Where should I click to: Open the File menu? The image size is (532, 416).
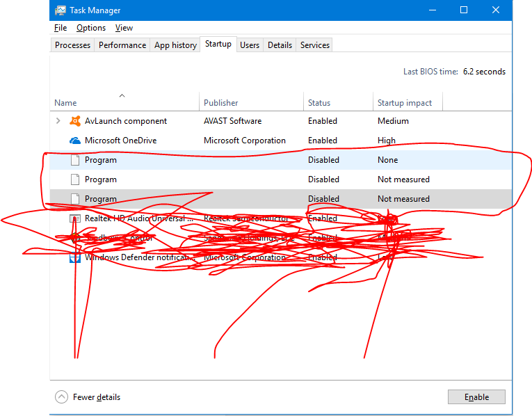61,28
